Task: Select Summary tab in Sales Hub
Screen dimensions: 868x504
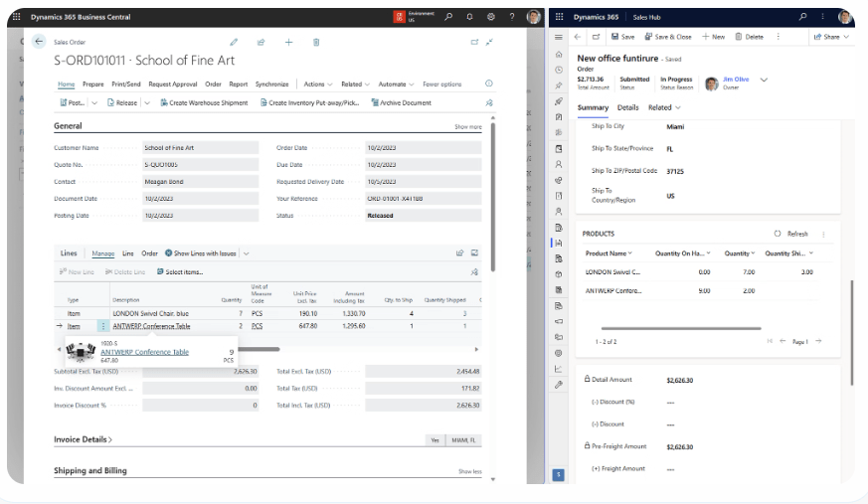Action: point(593,108)
